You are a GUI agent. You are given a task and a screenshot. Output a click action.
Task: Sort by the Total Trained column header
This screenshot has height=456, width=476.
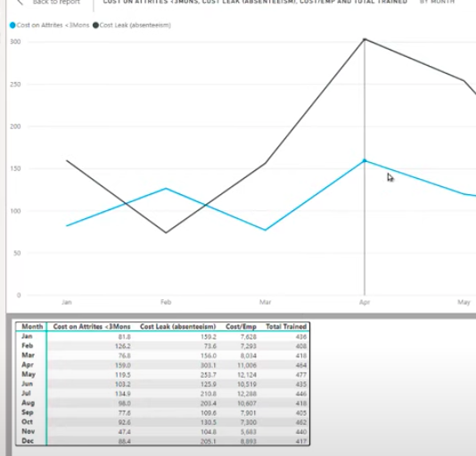click(286, 327)
